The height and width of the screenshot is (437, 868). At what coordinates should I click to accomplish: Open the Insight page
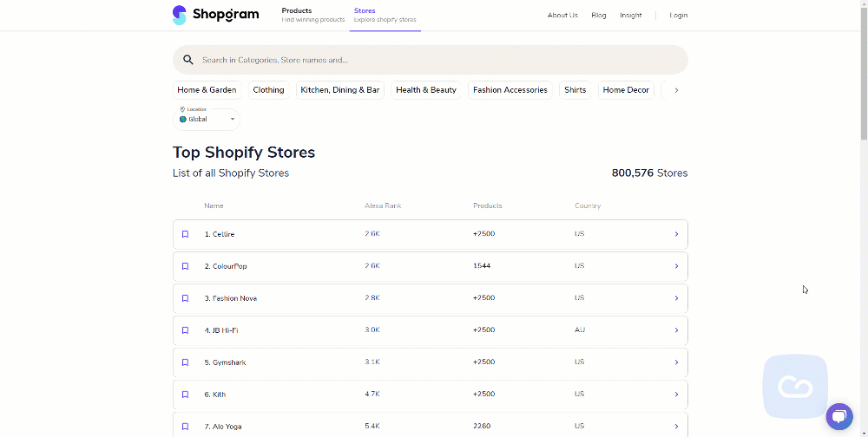[630, 16]
